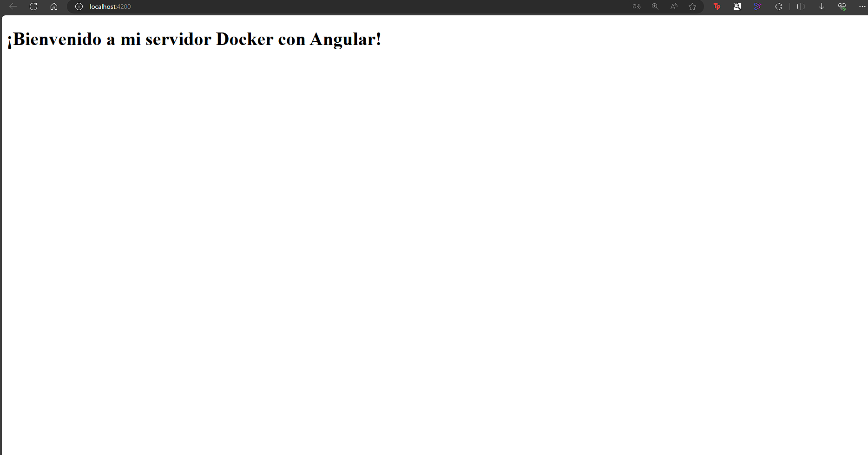Reload the localhost page

[33, 6]
